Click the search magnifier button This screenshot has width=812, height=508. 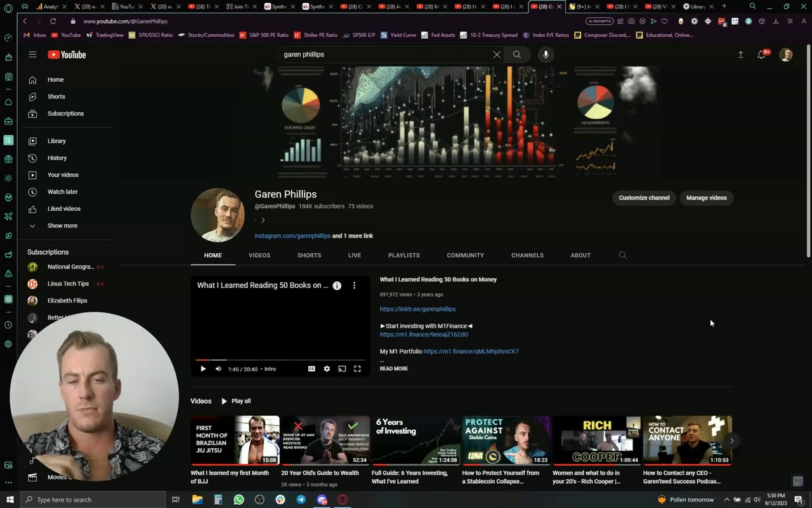517,55
